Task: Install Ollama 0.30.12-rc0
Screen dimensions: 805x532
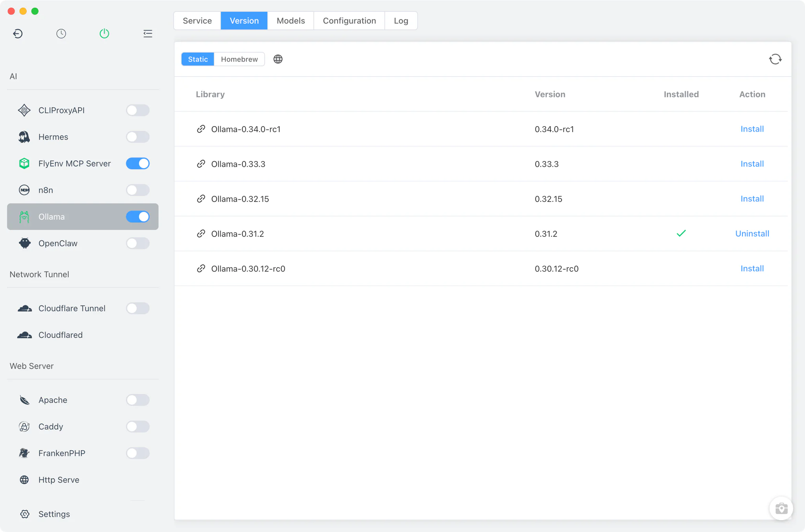Action: tap(752, 269)
